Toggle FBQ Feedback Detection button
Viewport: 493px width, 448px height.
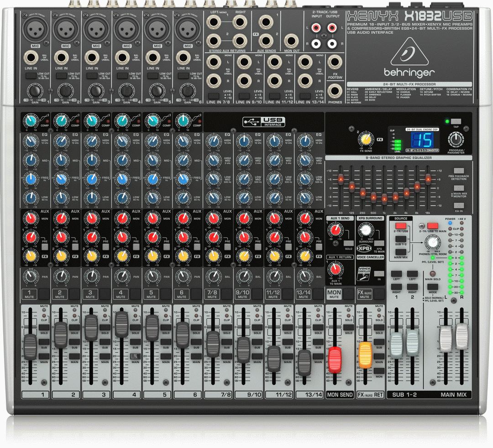pos(459,171)
